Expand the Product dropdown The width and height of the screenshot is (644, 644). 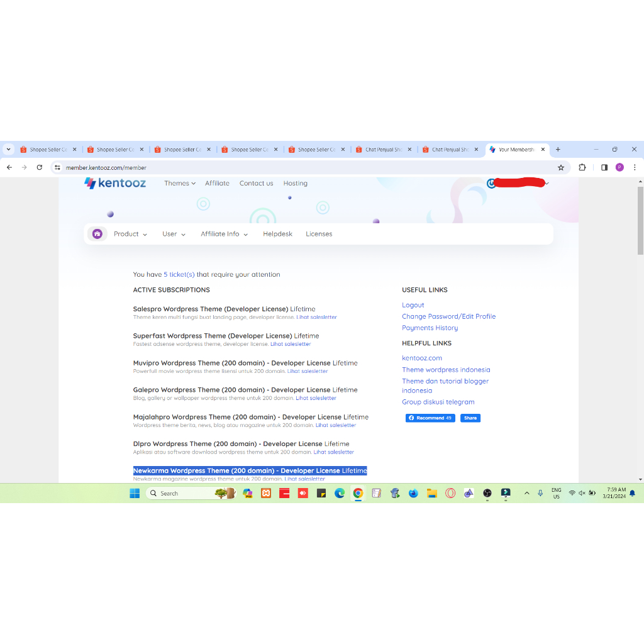tap(130, 234)
